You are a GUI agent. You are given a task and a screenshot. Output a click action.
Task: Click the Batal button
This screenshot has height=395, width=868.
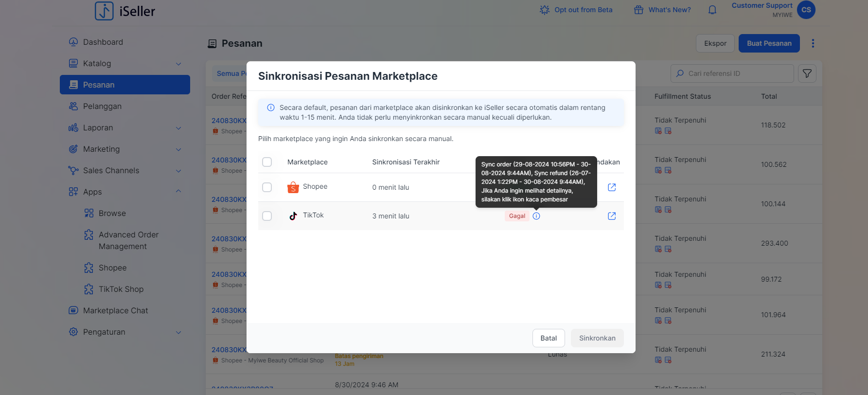tap(549, 338)
